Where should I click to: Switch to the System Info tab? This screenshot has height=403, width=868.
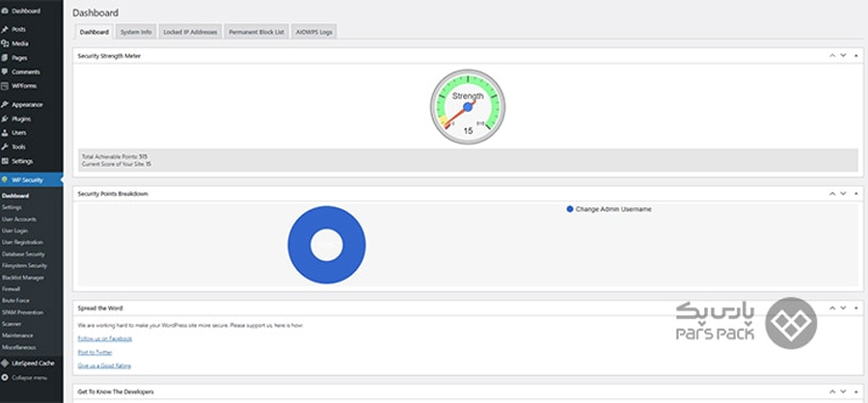pos(136,32)
